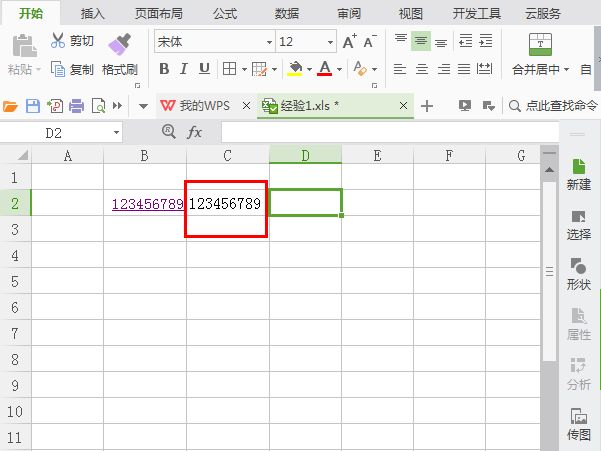Click the distributed alignment icon
This screenshot has height=451, width=601.
(484, 69)
